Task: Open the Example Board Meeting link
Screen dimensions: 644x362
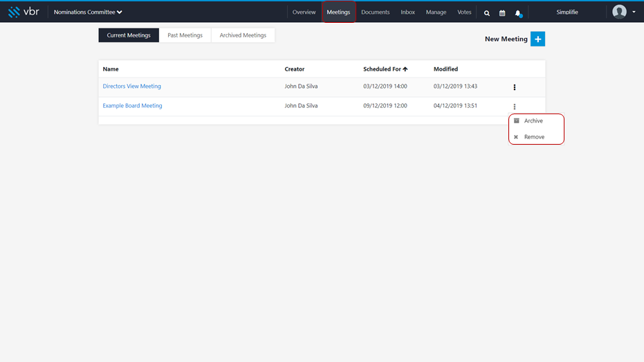Action: (132, 106)
